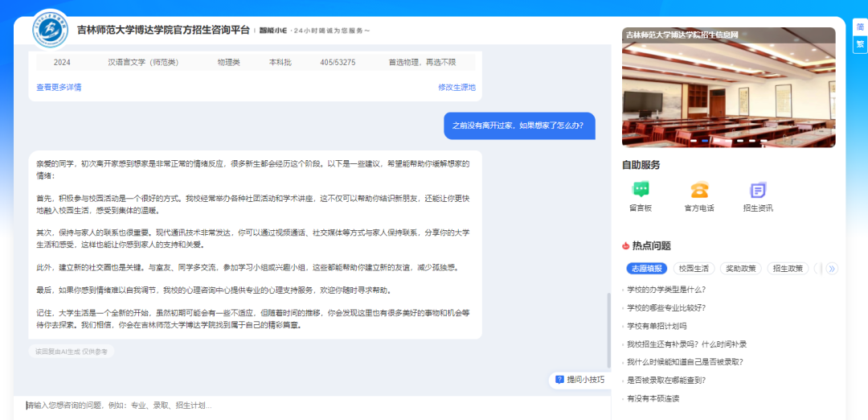Click the 官方电话 telephone icon
This screenshot has width=868, height=420.
698,191
